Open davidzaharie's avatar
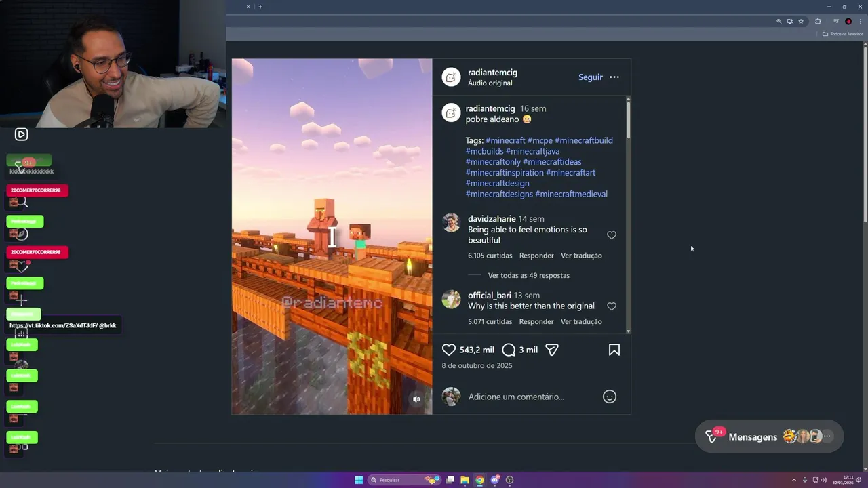868x488 pixels. (x=451, y=223)
